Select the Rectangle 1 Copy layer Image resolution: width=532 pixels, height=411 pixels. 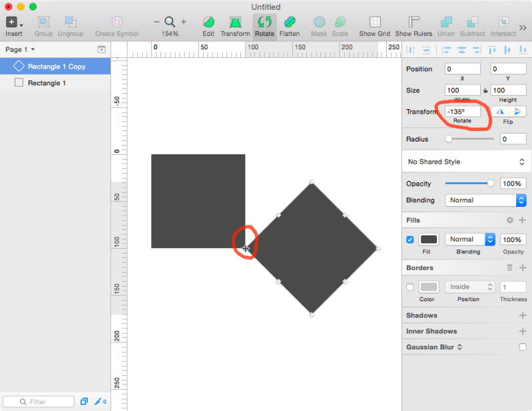tap(55, 66)
